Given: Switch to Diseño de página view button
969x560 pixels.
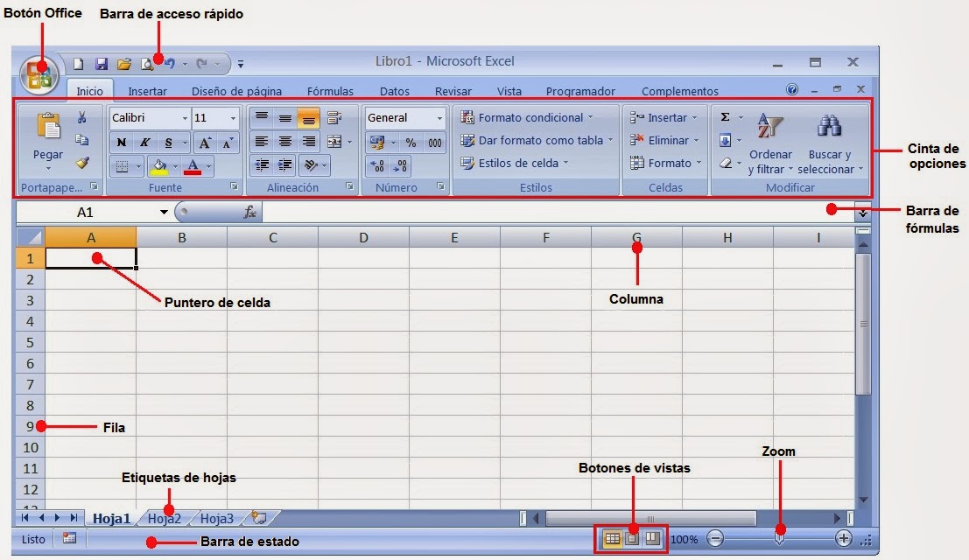Looking at the screenshot, I should (633, 537).
